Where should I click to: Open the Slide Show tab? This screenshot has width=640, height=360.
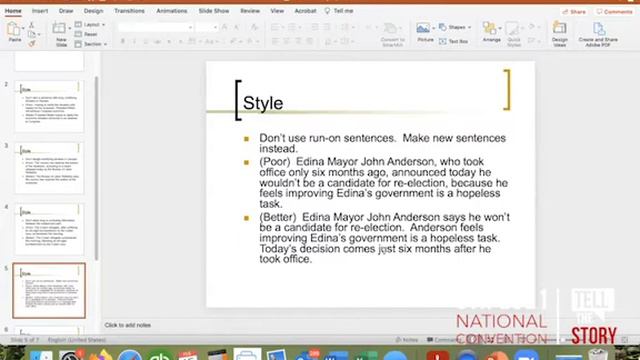214,11
